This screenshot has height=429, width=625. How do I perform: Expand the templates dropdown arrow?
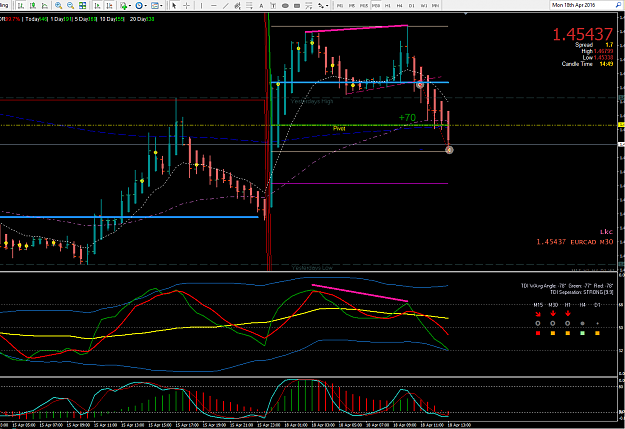(161, 6)
